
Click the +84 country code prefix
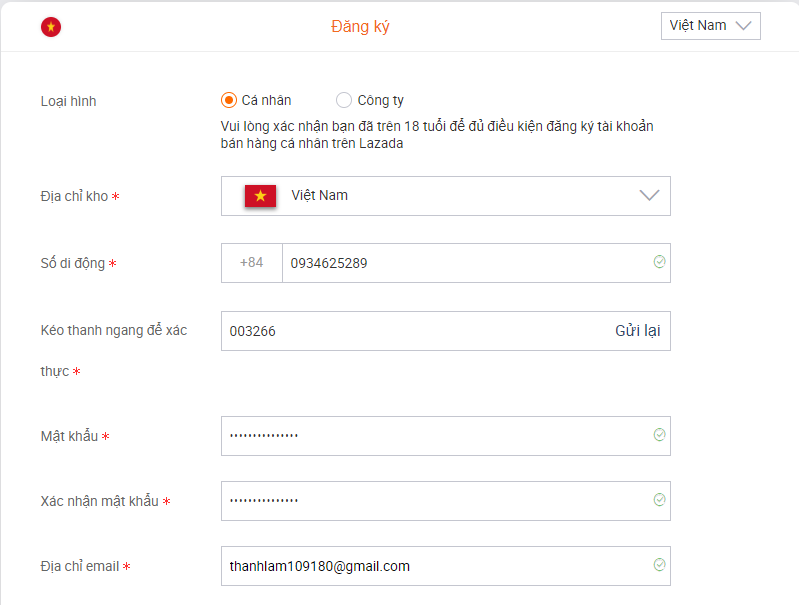(252, 263)
